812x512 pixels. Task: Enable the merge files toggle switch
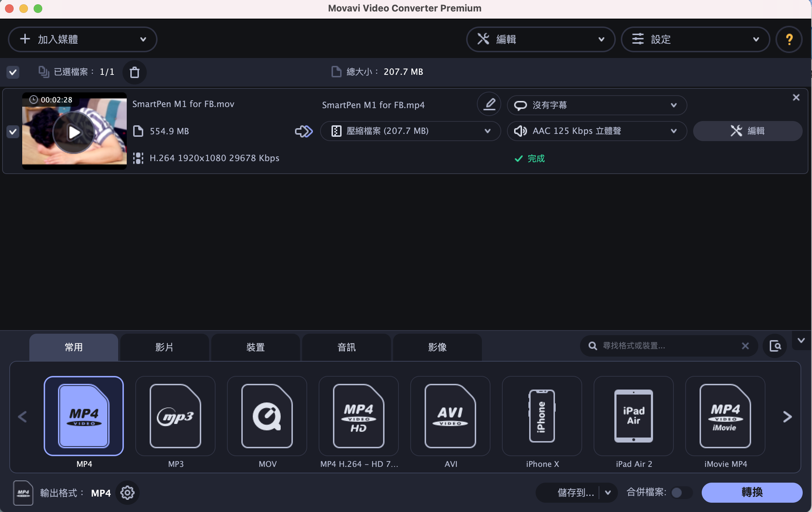(x=681, y=493)
